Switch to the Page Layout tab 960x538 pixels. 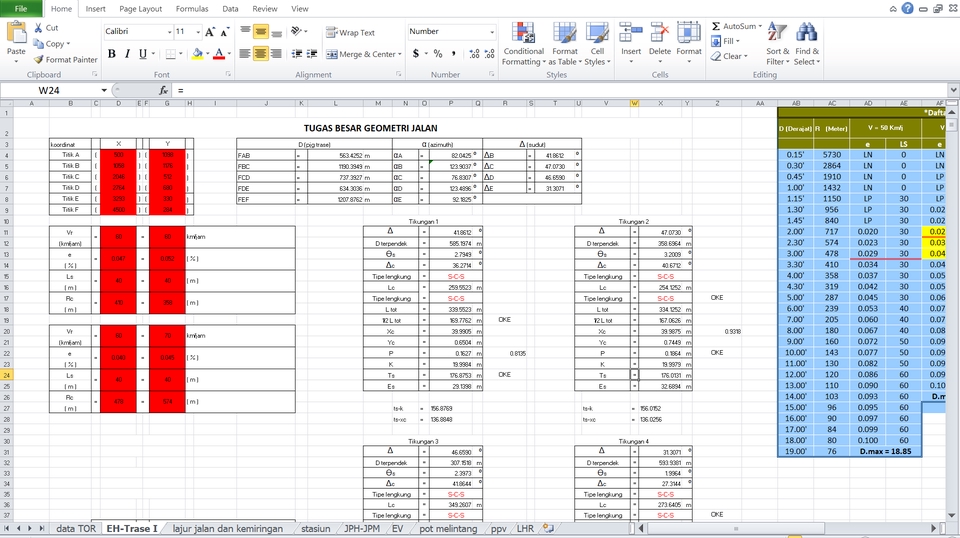coord(141,9)
